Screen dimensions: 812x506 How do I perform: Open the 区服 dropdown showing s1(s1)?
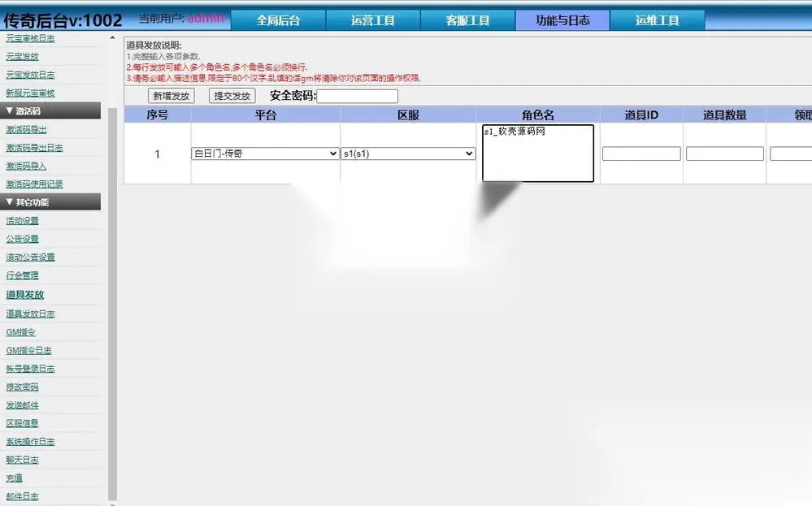408,154
